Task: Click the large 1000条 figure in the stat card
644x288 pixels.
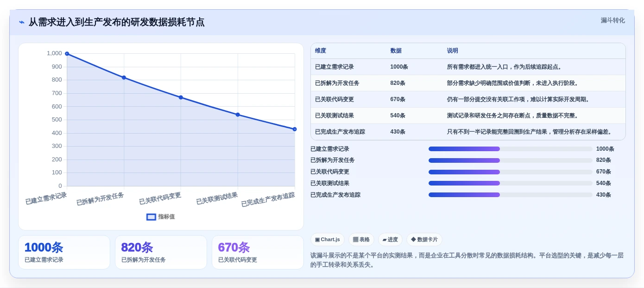Action: pyautogui.click(x=44, y=248)
